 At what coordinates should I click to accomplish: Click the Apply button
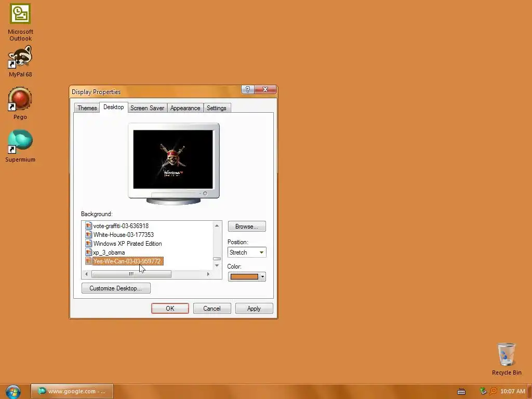[x=254, y=309]
